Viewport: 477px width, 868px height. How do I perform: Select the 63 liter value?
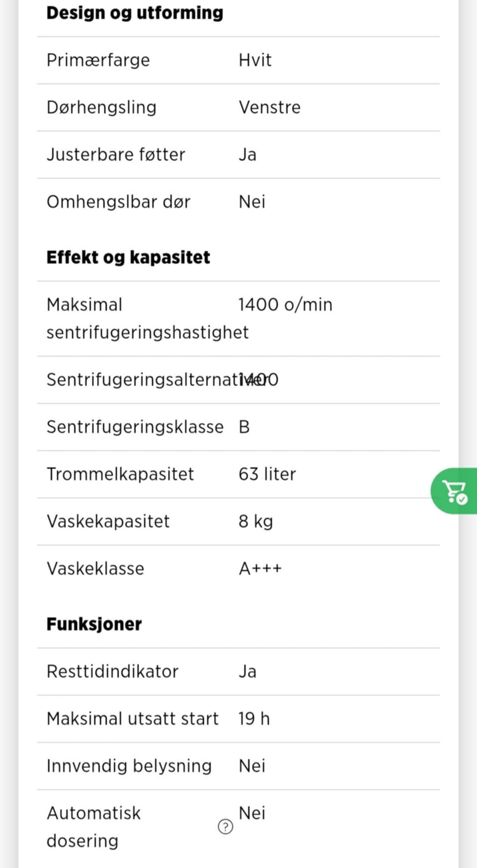267,474
